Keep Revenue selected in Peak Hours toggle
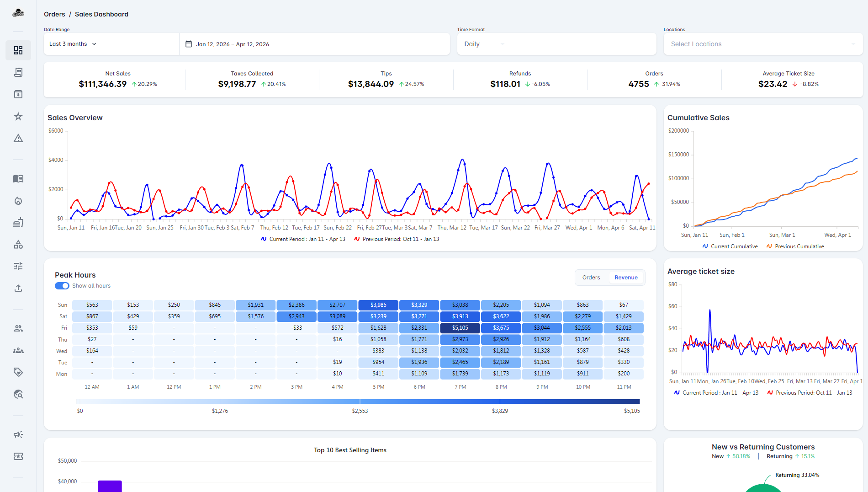The width and height of the screenshot is (868, 492). (626, 277)
